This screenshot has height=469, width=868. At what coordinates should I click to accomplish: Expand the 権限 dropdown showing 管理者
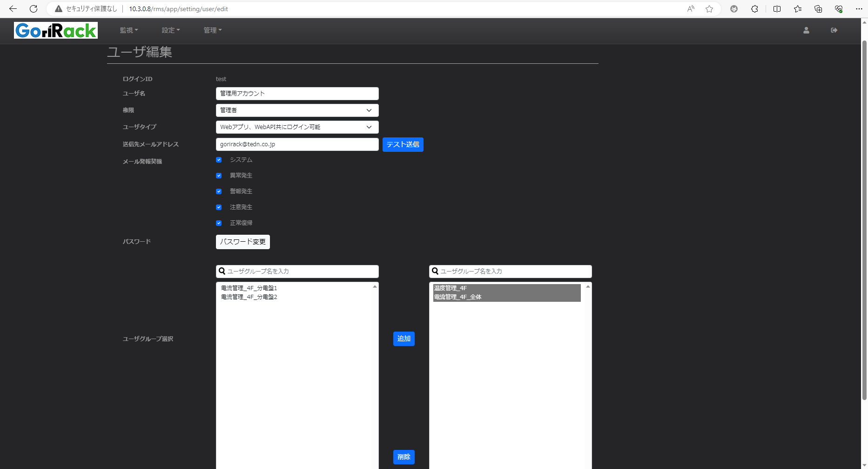click(x=297, y=110)
